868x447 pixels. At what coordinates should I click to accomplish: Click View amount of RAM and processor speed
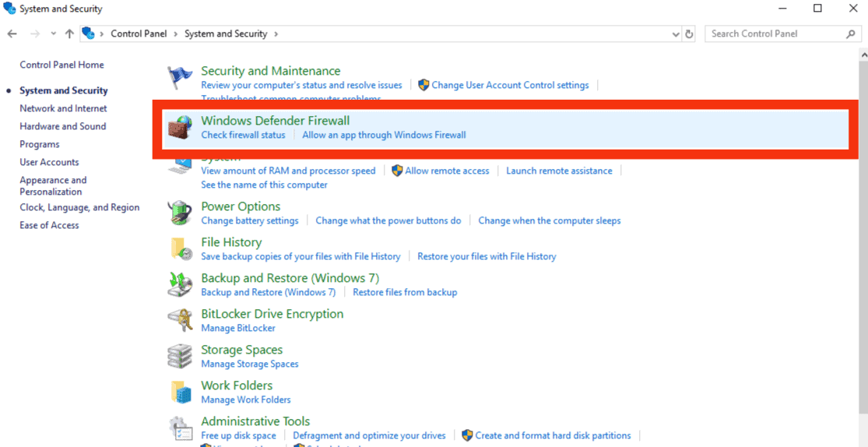tap(288, 171)
